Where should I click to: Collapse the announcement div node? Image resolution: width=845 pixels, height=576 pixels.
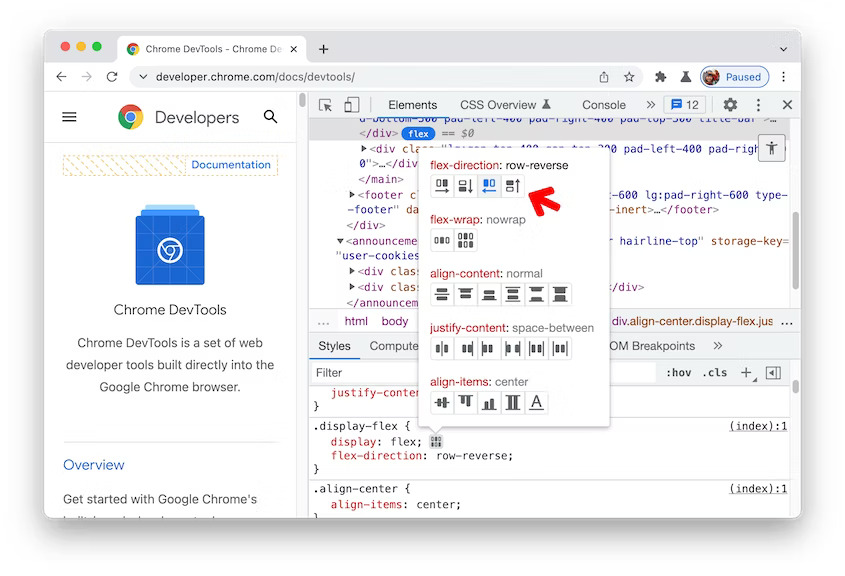tap(339, 240)
